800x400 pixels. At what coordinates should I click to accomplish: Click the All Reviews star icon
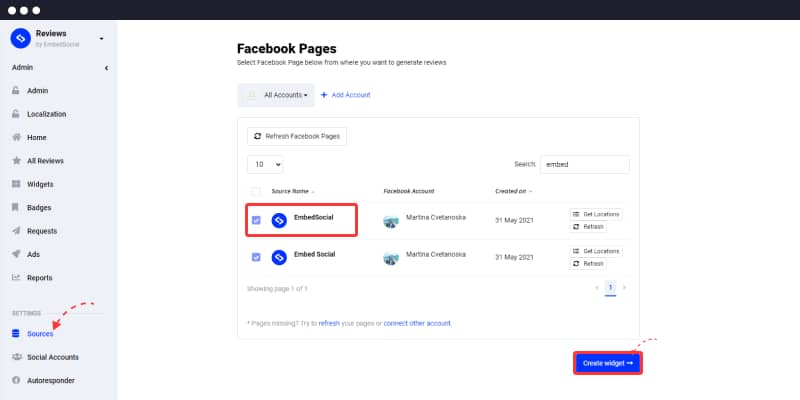16,161
